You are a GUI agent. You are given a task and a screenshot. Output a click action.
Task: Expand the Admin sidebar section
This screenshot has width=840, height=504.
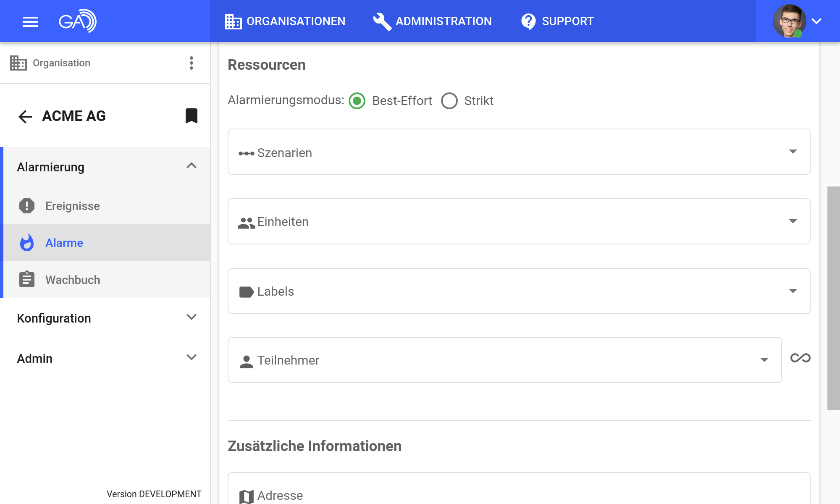(191, 358)
